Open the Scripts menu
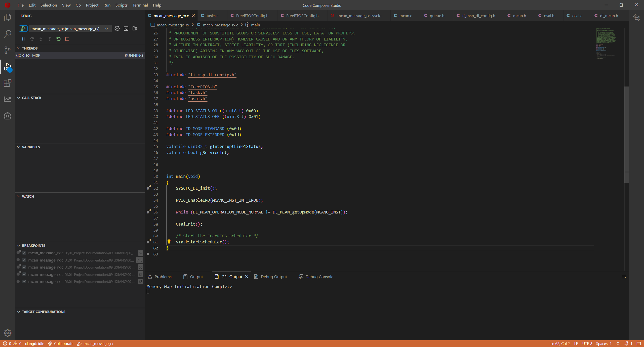Screen dimensions: 644x347 pyautogui.click(x=122, y=5)
